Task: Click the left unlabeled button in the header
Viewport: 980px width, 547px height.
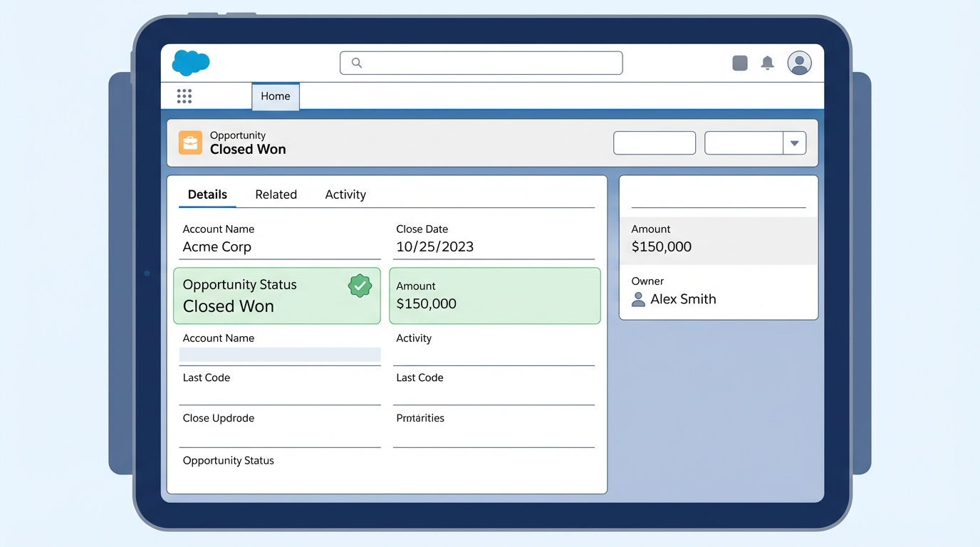Action: point(654,142)
